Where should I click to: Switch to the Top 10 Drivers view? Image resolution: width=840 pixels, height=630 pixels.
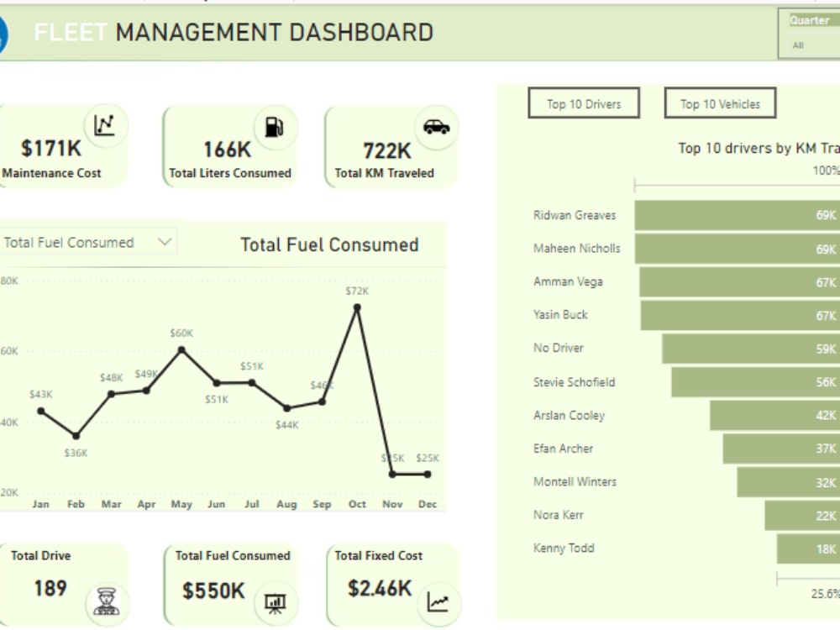pos(584,103)
